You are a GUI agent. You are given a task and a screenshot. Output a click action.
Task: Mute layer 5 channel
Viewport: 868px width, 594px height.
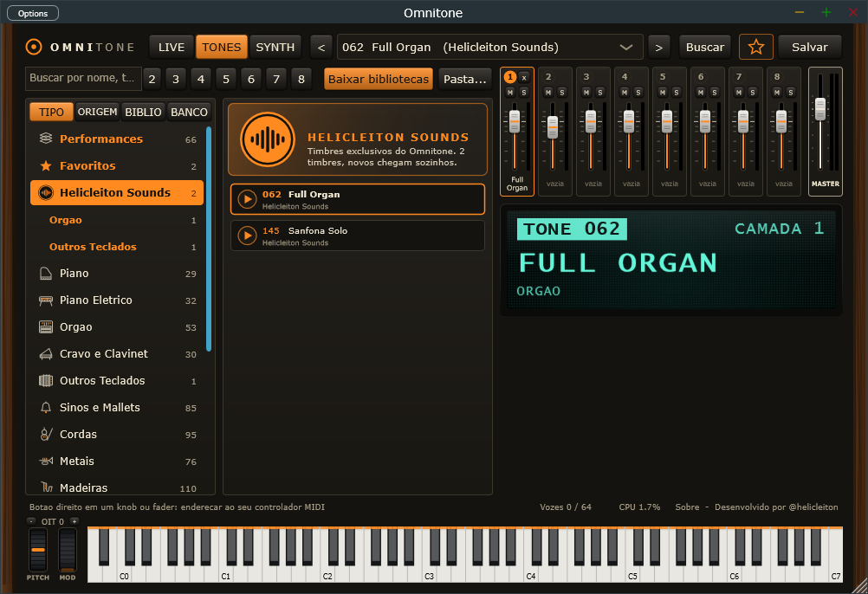tap(663, 93)
